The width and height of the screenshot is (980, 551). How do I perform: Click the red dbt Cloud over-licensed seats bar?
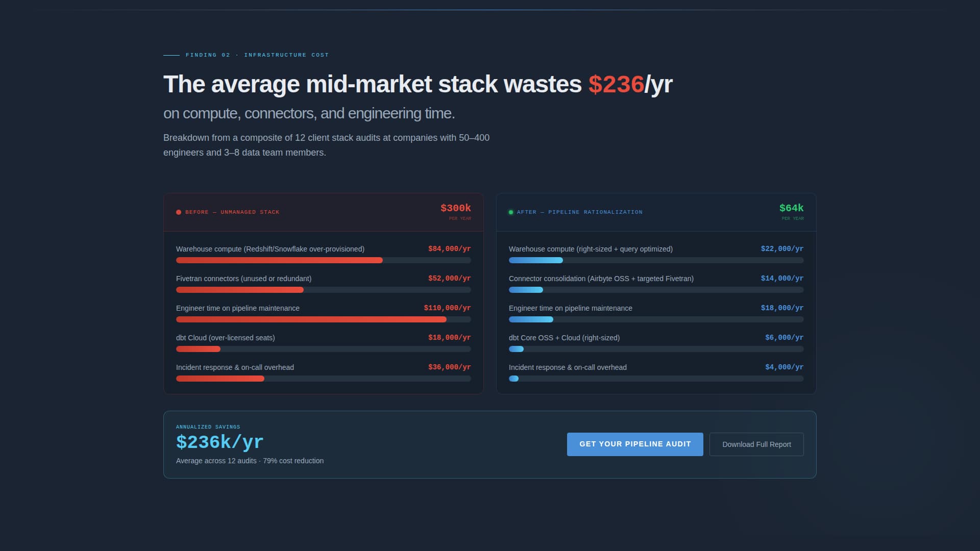coord(198,349)
